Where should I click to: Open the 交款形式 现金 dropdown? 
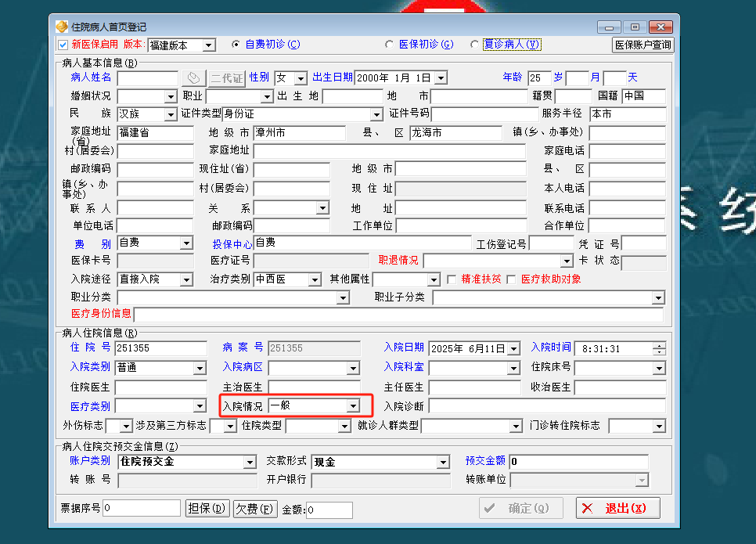tap(443, 462)
